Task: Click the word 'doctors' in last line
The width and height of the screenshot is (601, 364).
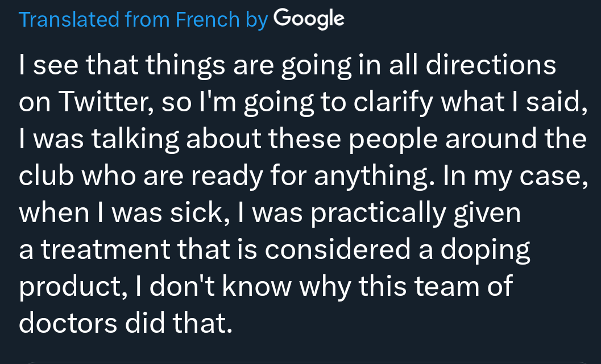Action: point(68,323)
